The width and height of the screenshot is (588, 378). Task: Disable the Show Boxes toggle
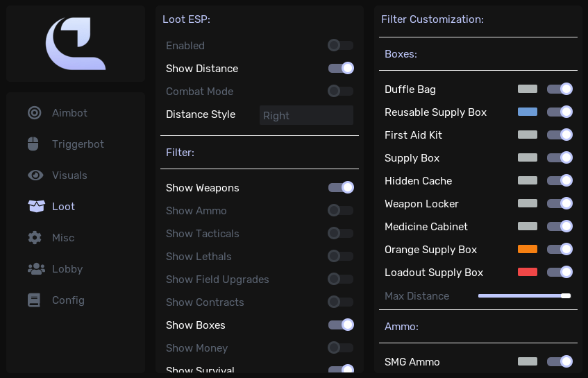(x=340, y=325)
